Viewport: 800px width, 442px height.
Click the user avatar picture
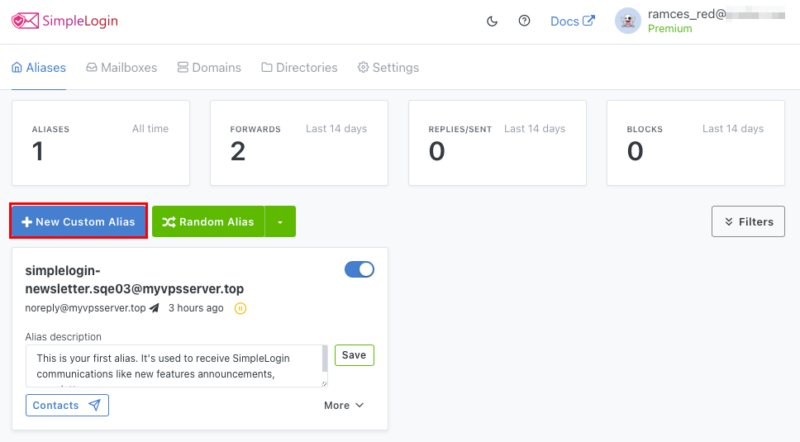(x=628, y=21)
